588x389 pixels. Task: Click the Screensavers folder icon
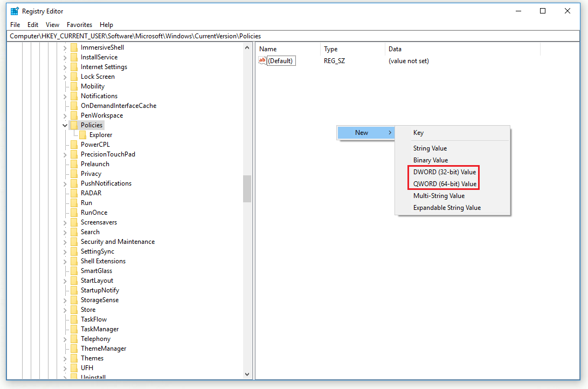click(74, 222)
